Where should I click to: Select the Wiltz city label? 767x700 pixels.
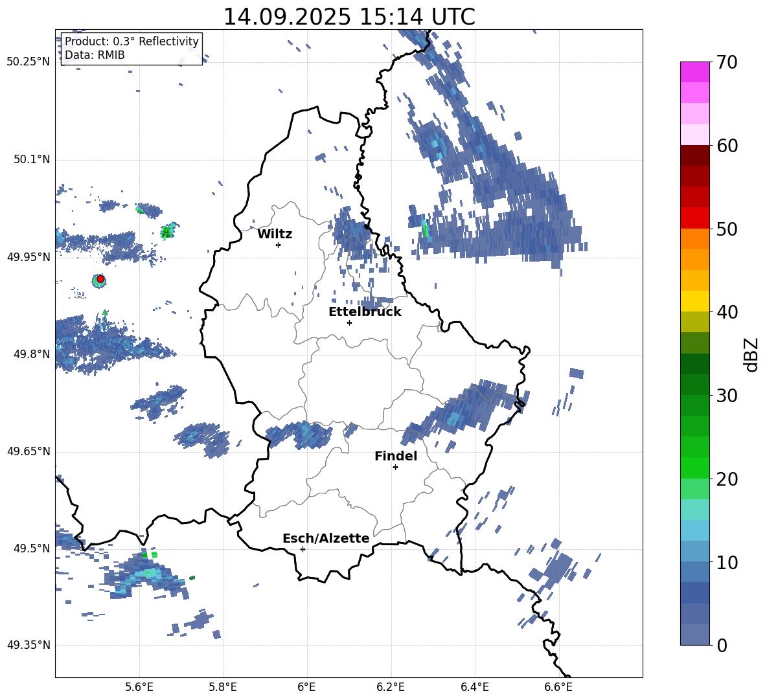[x=275, y=234]
